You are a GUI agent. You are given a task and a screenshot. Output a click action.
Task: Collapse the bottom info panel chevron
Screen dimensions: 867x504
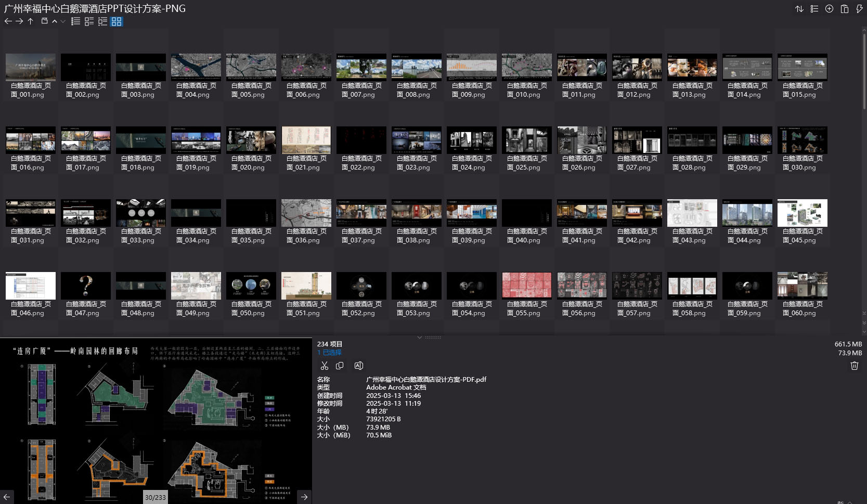420,337
